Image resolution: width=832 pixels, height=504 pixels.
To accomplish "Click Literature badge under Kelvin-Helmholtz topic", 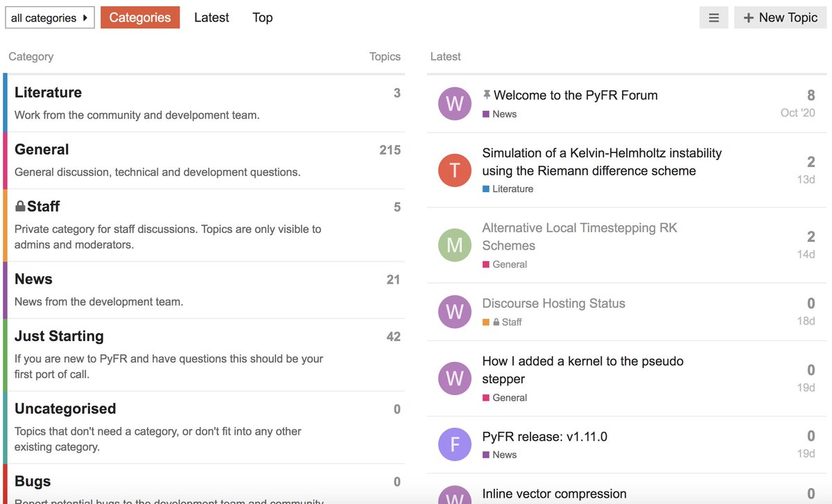I will pos(508,189).
